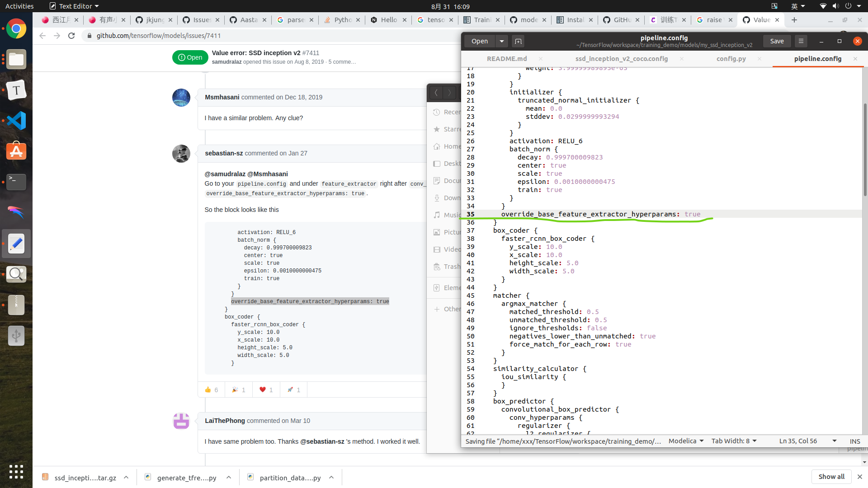Viewport: 868px width, 488px height.
Task: Create a new document with the new-tab icon
Action: (518, 41)
